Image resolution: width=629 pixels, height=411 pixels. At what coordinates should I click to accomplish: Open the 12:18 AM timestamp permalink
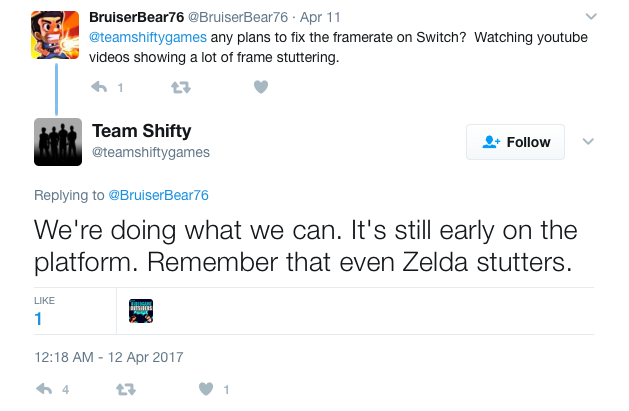pyautogui.click(x=109, y=357)
